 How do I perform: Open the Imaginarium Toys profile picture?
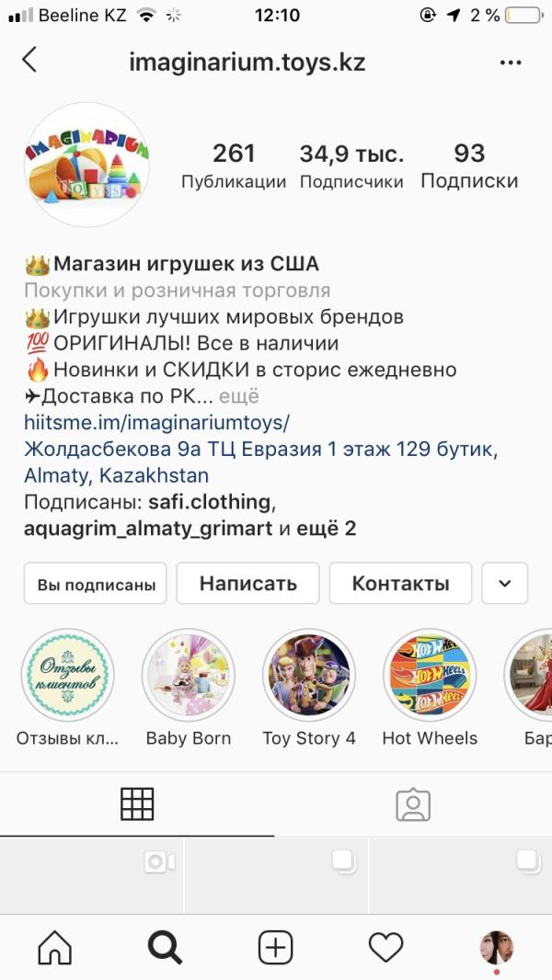click(x=86, y=165)
